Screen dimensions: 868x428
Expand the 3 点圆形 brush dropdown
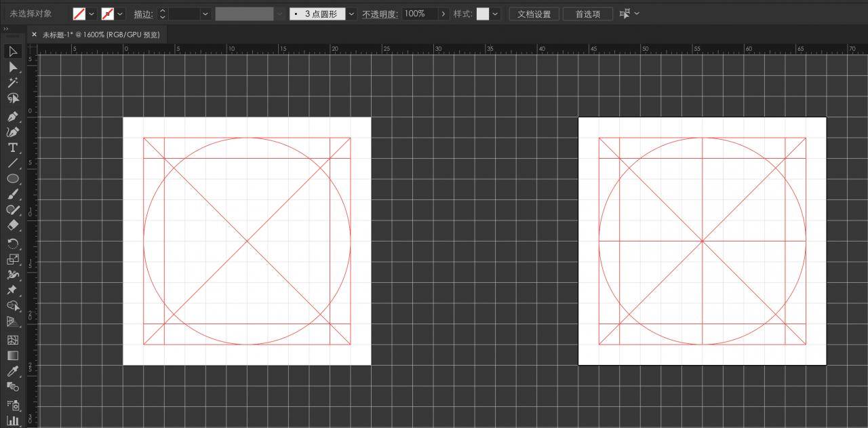click(x=351, y=14)
